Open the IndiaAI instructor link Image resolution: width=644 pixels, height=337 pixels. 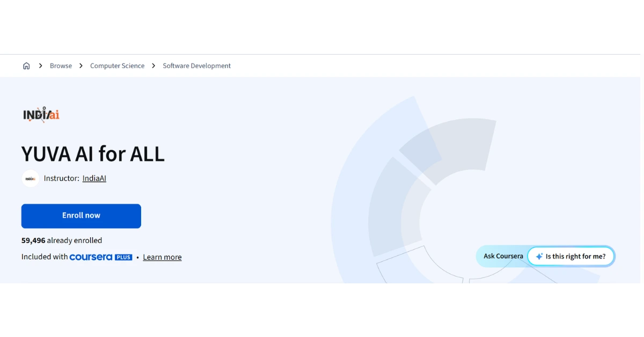tap(94, 178)
